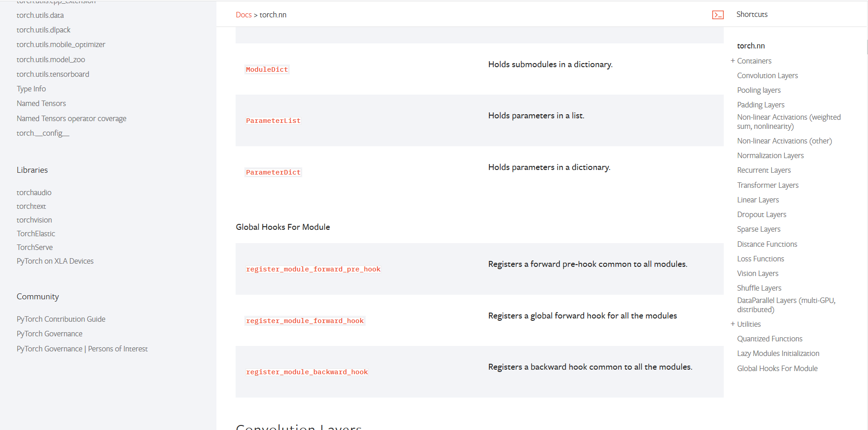Jump to Linear Layers shortcut
The image size is (868, 430).
[x=758, y=200]
